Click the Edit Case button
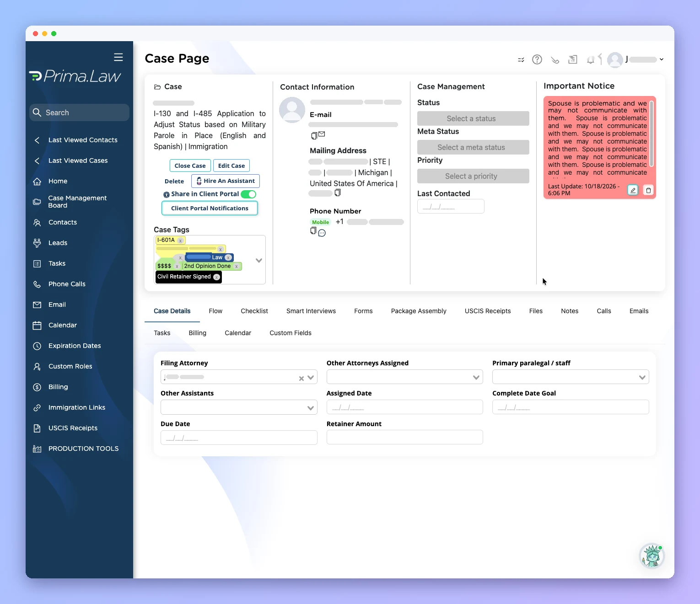This screenshot has height=604, width=700. (x=232, y=166)
